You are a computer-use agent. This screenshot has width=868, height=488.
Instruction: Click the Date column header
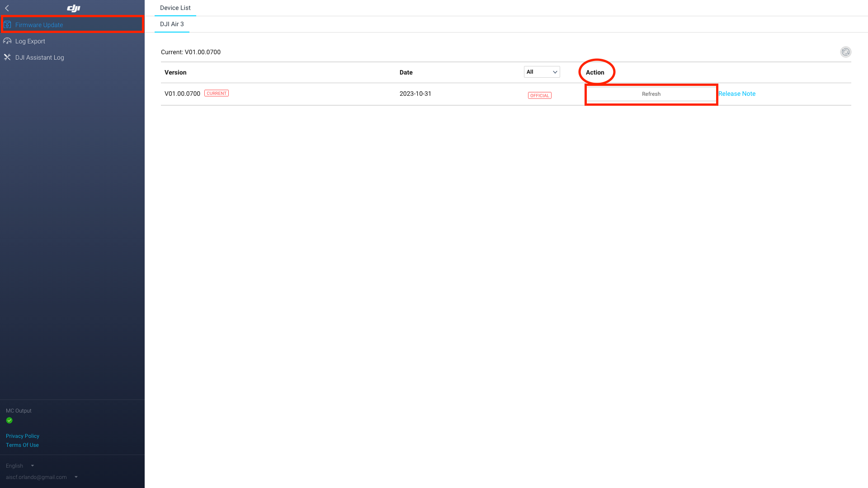[x=406, y=72]
